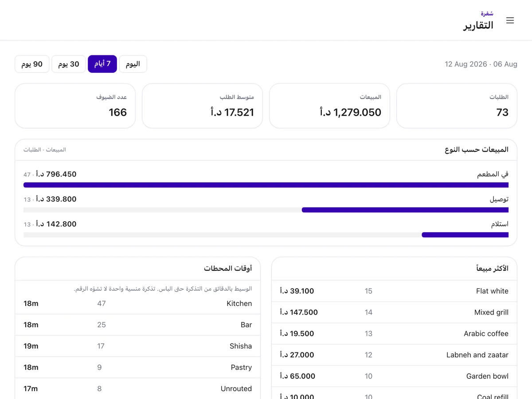Open the hamburger menu icon
The height and width of the screenshot is (399, 532).
pos(510,20)
